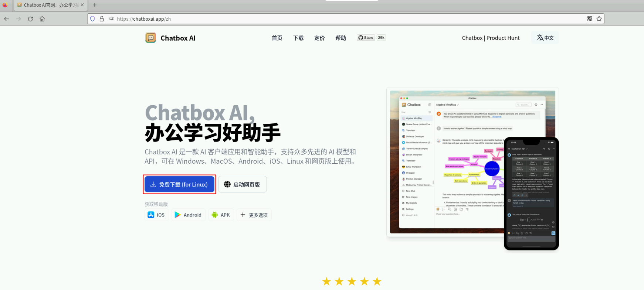Open the 定价 navigation item
Viewport: 644px width, 290px height.
[319, 38]
